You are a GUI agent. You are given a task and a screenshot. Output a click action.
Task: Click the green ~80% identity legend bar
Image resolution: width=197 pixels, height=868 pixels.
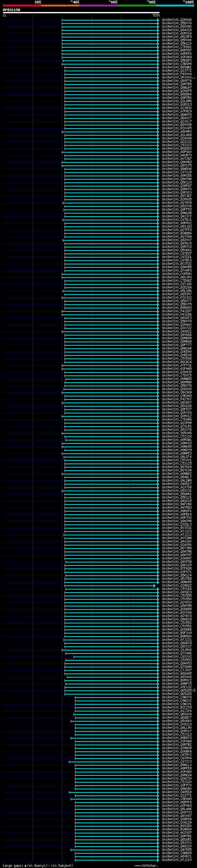click(137, 6)
